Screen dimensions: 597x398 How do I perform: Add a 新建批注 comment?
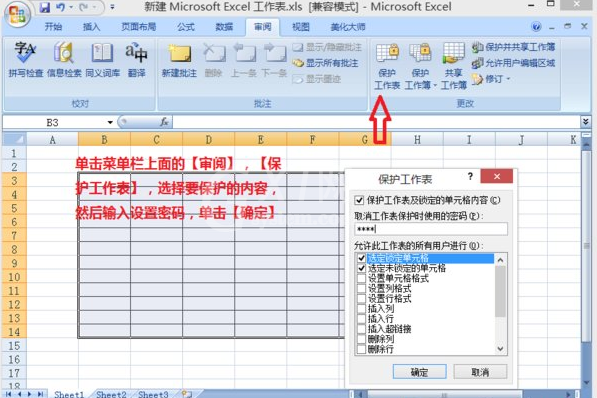coord(179,59)
